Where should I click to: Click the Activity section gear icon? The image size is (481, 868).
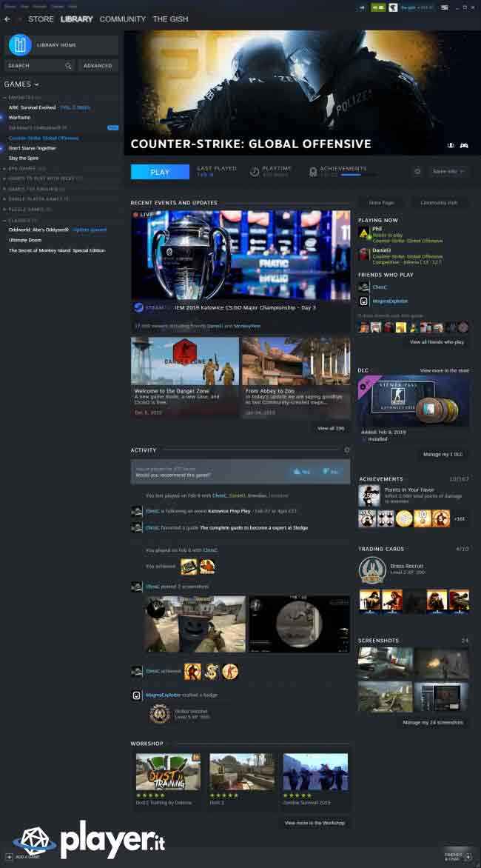tap(347, 450)
